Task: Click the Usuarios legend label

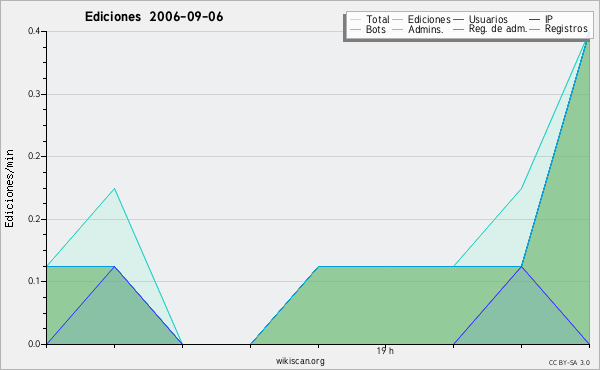Action: [488, 19]
